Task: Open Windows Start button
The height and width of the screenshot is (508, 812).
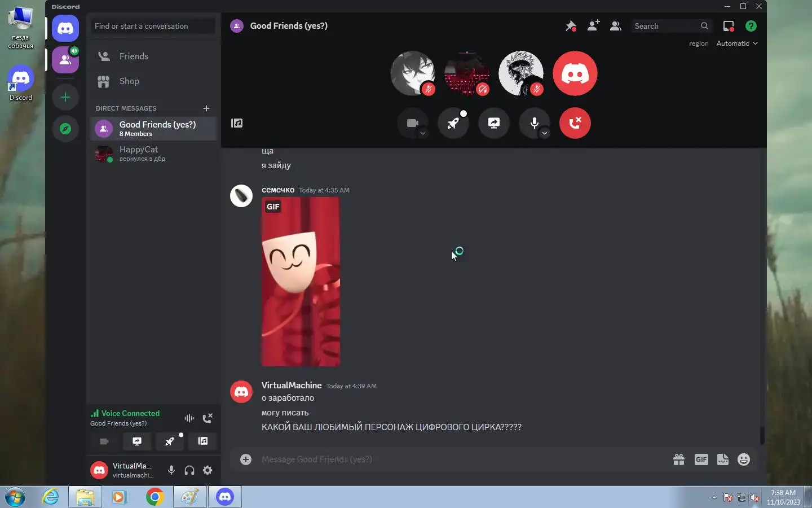Action: coord(15,497)
